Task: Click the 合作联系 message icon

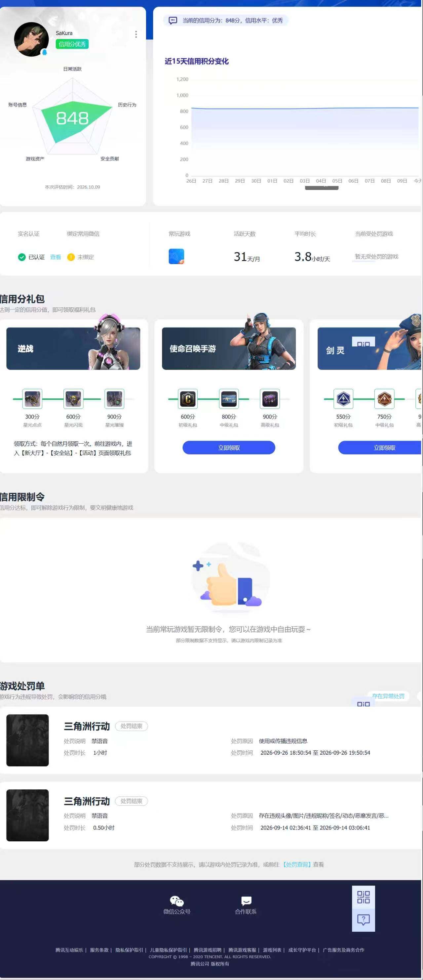Action: coord(246,901)
